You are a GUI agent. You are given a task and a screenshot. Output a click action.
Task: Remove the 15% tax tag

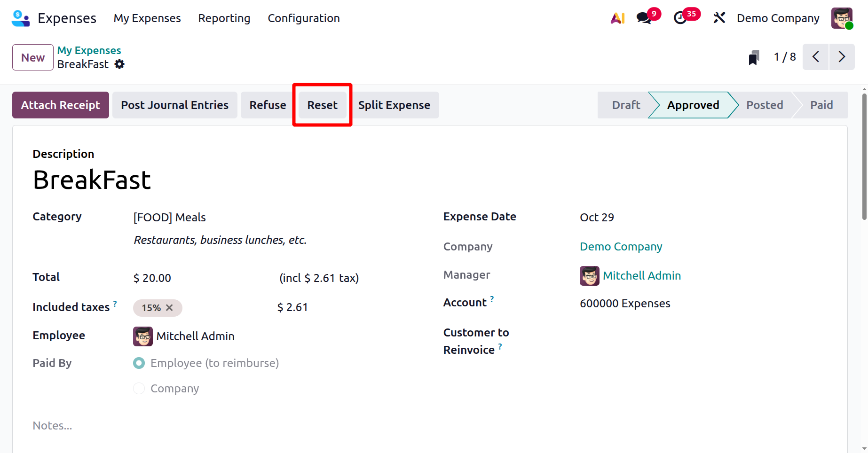(x=170, y=308)
